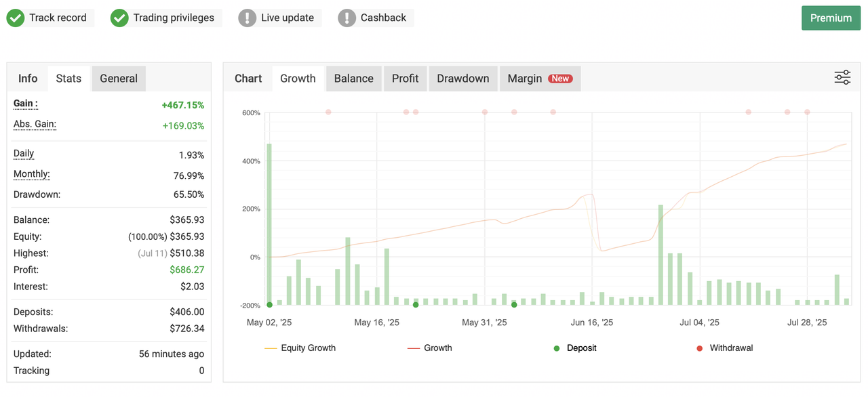Click the Track record status label
Screen dimensions: 868x397
(x=58, y=18)
